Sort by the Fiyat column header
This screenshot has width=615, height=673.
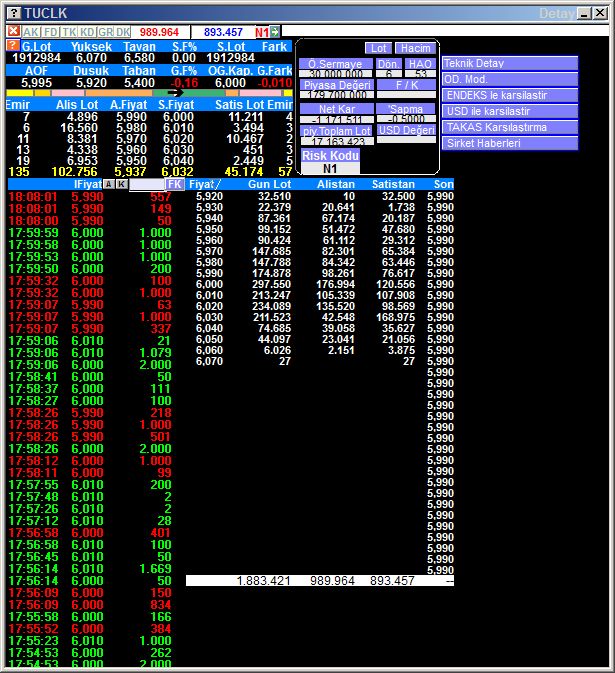tap(205, 185)
